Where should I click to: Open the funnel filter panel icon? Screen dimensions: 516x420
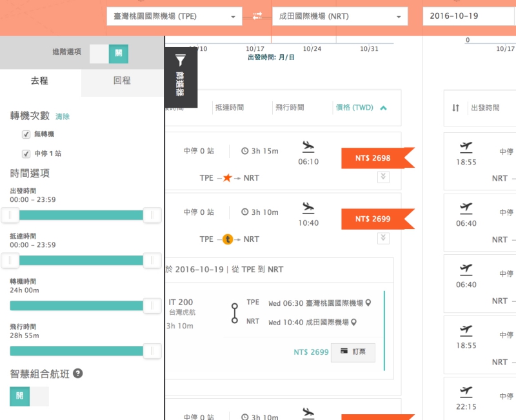pos(181,61)
